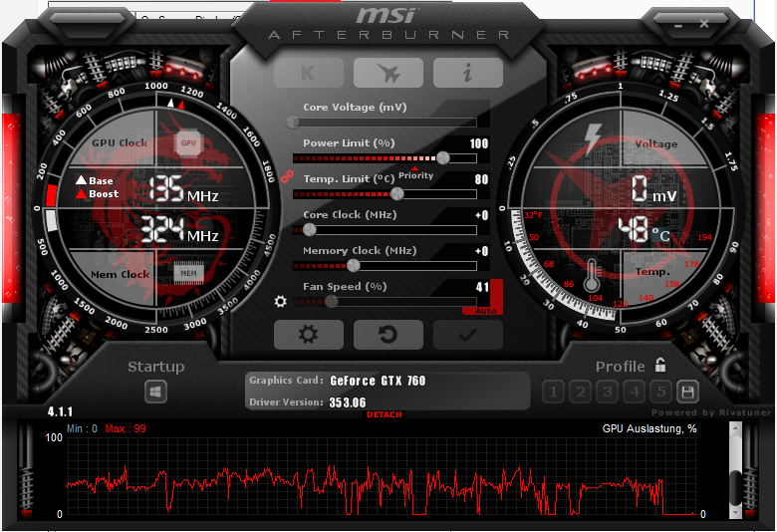Click the Powered by Rivatuner text
The image size is (777, 532).
711,412
